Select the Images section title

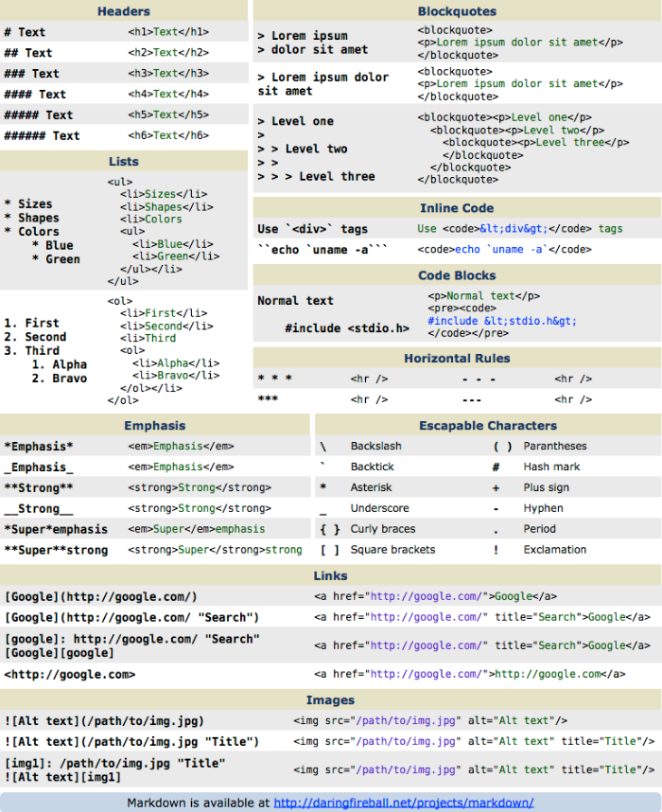click(x=331, y=700)
